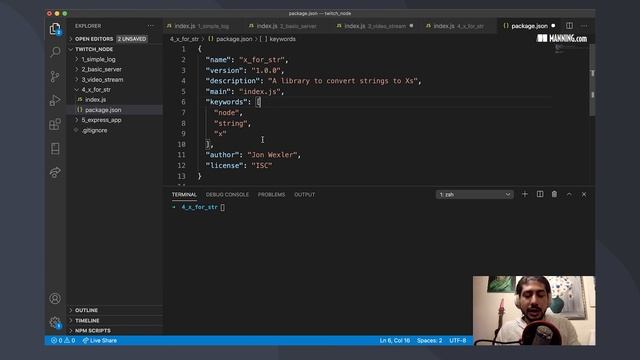Click cursor position Ln 6, Col 16

[x=394, y=340]
